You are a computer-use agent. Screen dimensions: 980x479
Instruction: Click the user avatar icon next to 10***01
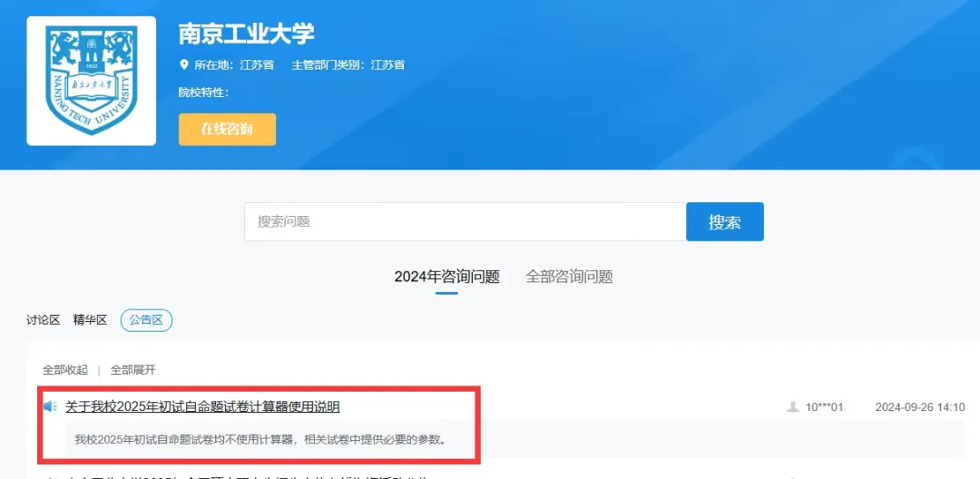[x=792, y=407]
